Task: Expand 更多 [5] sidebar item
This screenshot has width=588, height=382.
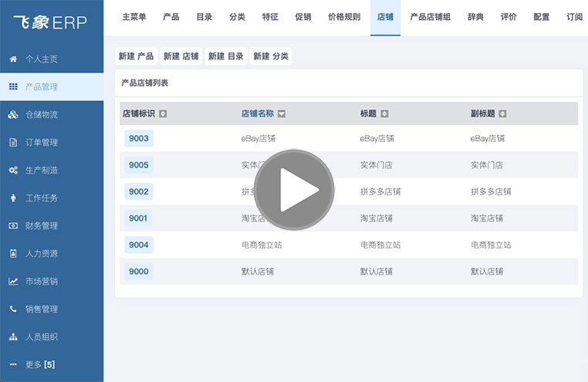Action: pyautogui.click(x=39, y=364)
